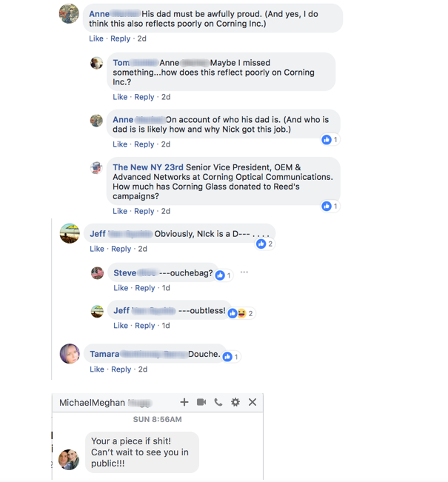448x482 pixels.
Task: Reply to Tom's Maybe I missed comment
Action: (x=144, y=97)
